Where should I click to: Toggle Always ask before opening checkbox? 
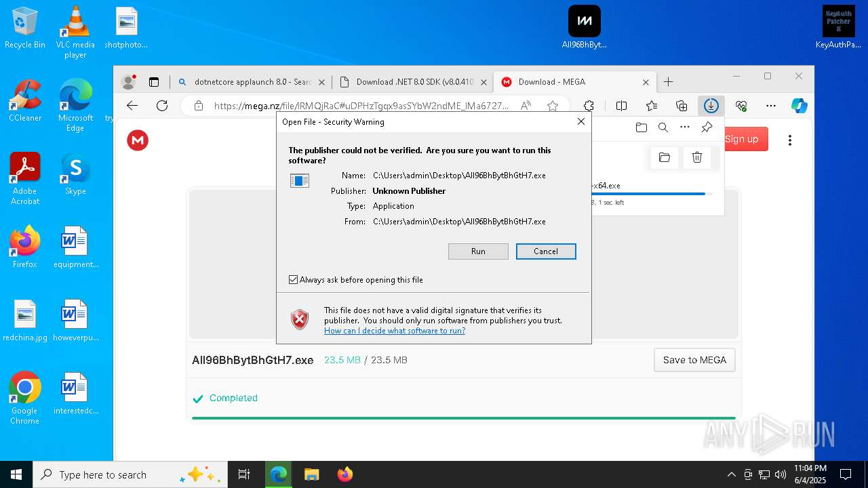(294, 280)
